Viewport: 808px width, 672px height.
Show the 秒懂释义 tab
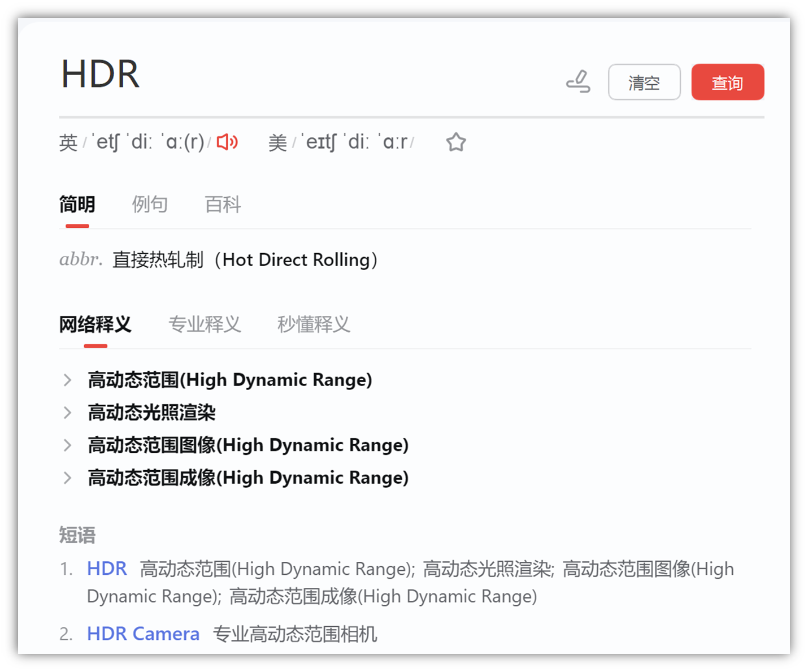point(314,324)
